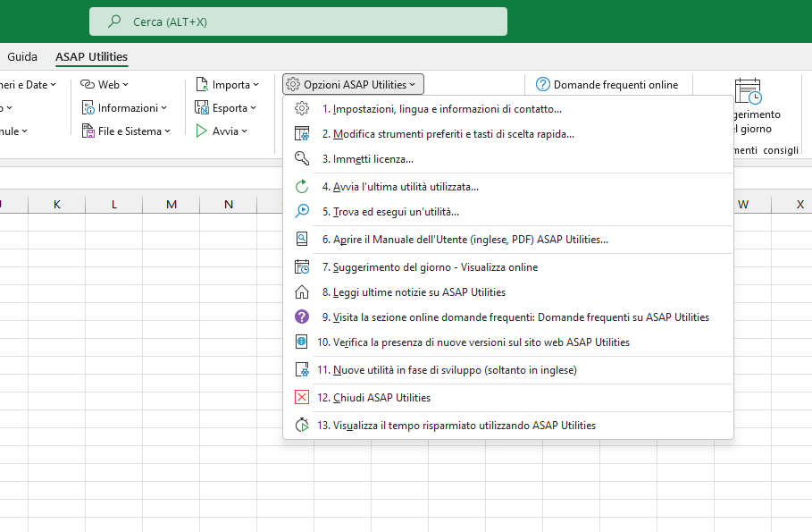Click the red X icon for Chiudi ASAP Utilities
Image resolution: width=812 pixels, height=532 pixels.
pos(302,397)
